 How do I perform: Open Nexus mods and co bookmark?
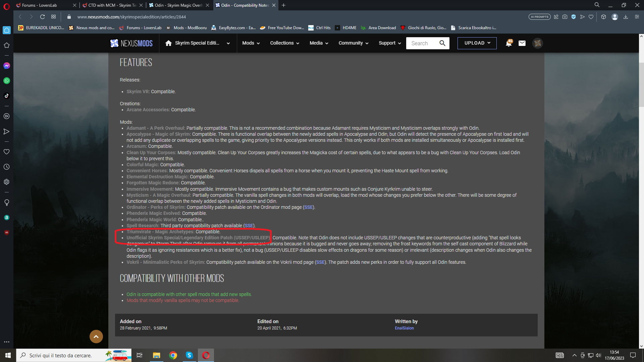tap(91, 28)
